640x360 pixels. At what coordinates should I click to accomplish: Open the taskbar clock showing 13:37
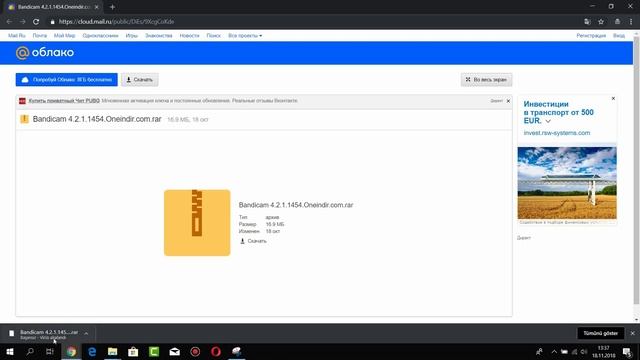pyautogui.click(x=604, y=351)
